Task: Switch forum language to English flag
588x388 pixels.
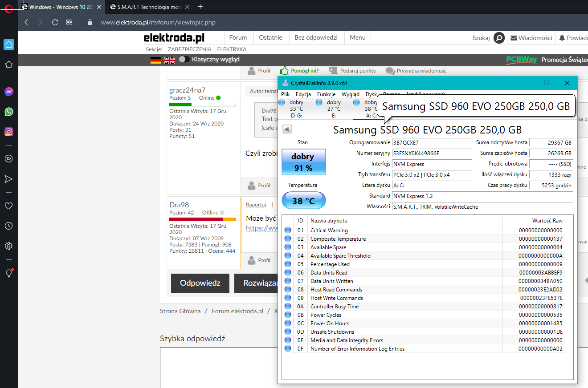Action: click(170, 60)
